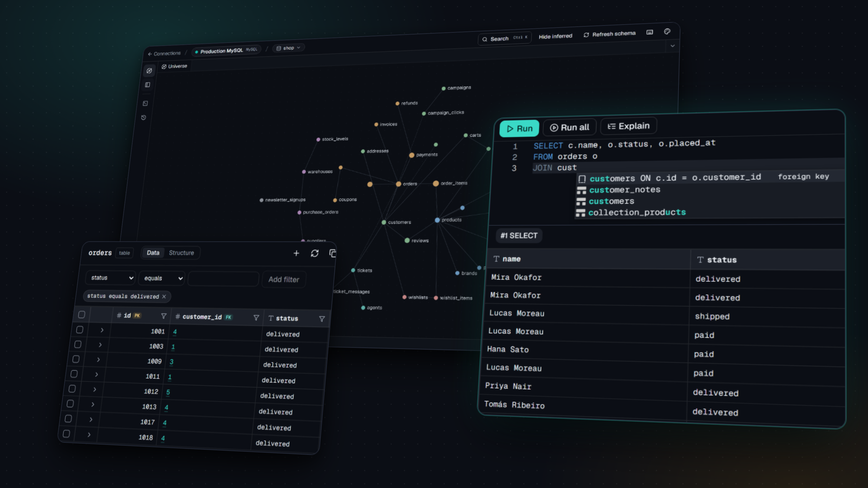Click the Run all button
Screen dimensions: 868x488
(x=569, y=128)
